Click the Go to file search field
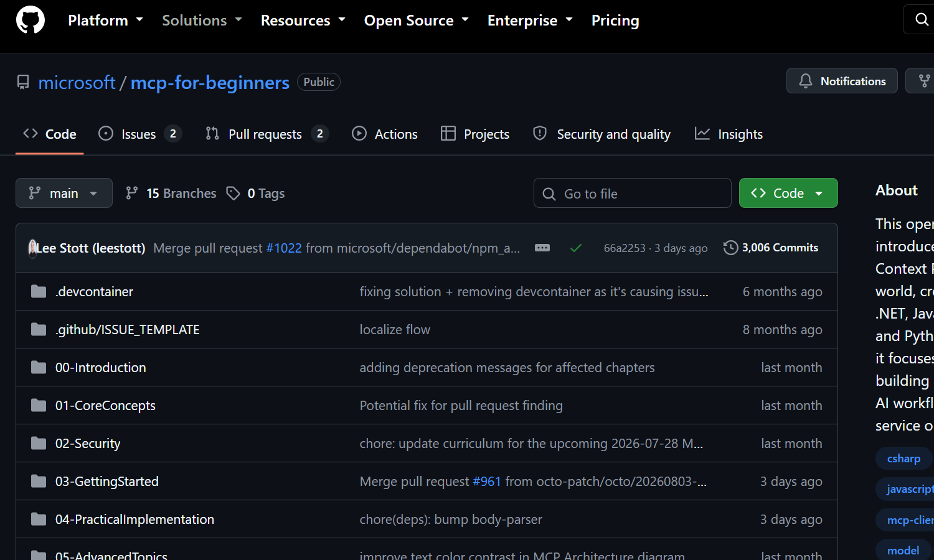 (633, 193)
